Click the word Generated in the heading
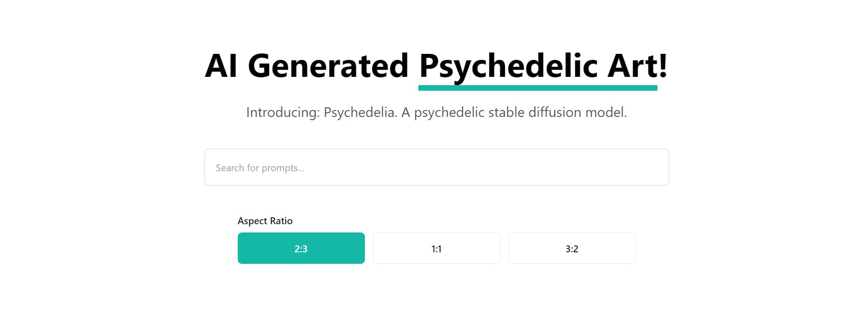 tap(328, 65)
